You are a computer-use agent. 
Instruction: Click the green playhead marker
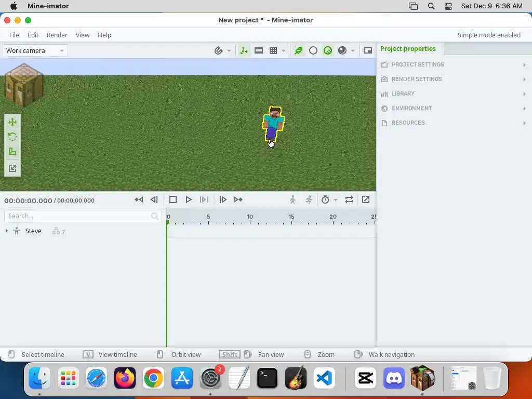[x=167, y=222]
